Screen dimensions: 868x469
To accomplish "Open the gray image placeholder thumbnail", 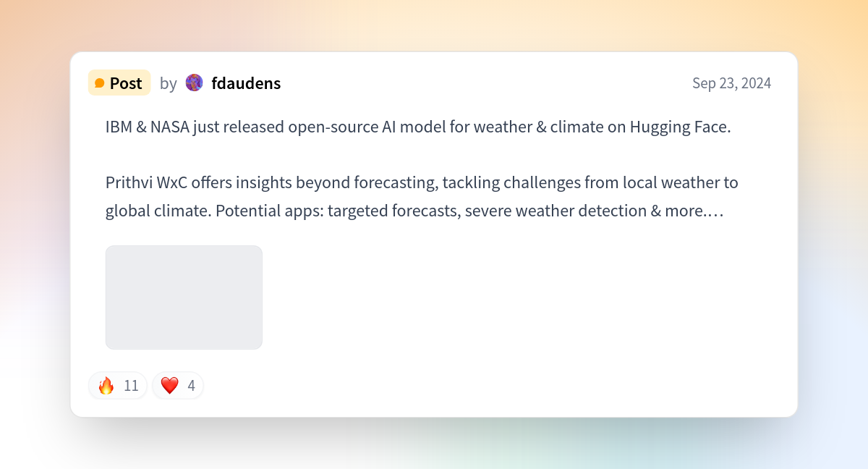I will (x=184, y=297).
